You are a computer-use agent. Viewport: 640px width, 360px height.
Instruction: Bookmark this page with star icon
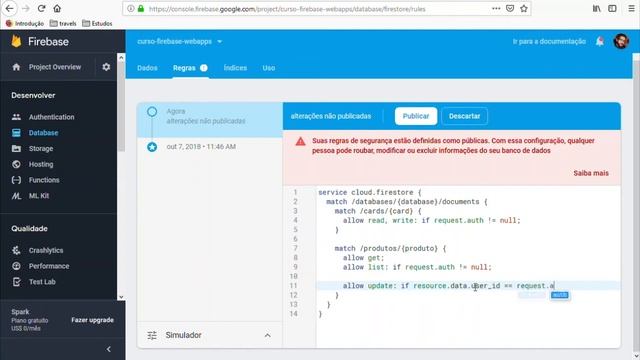(x=524, y=9)
